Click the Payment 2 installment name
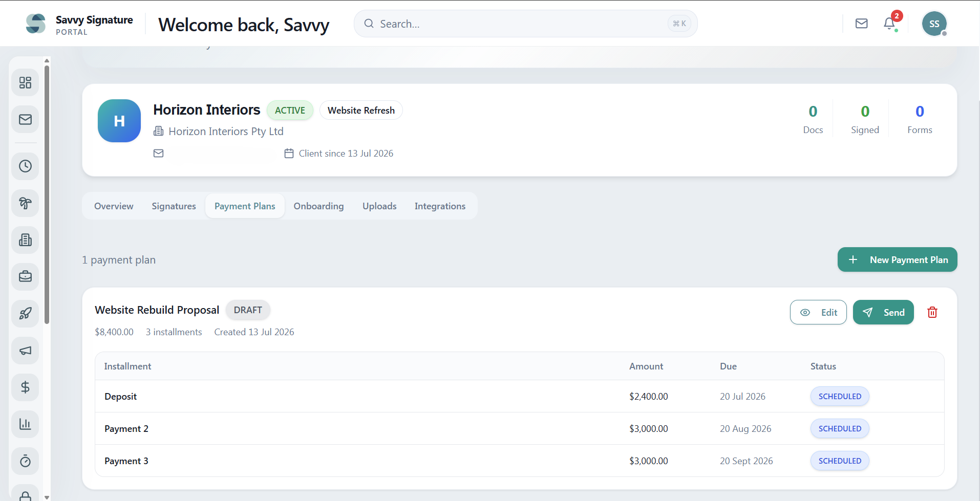The height and width of the screenshot is (501, 980). tap(126, 429)
